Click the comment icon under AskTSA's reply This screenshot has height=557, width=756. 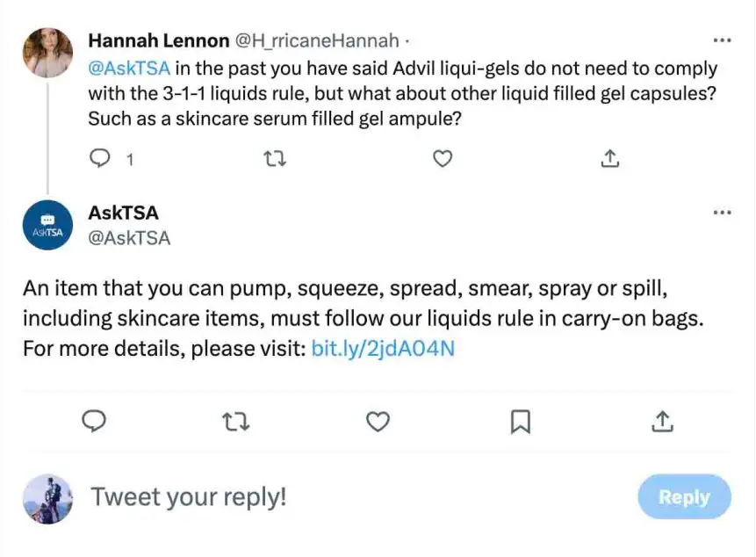(95, 422)
